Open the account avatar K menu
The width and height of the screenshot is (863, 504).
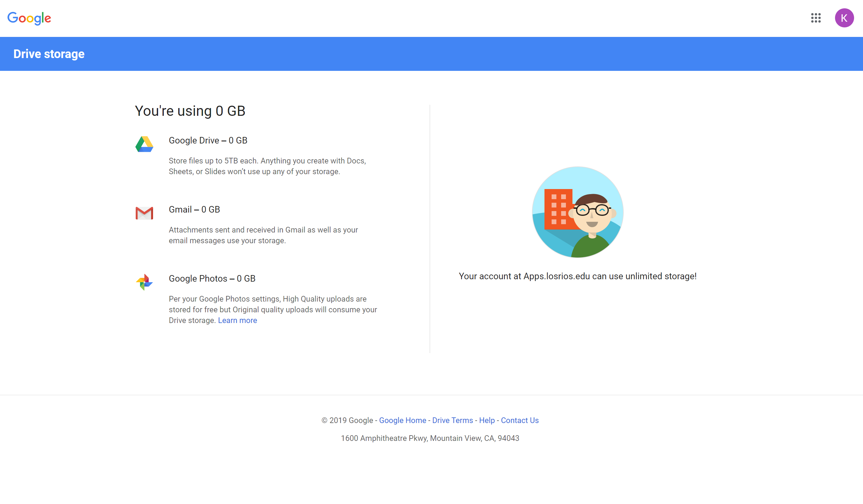844,18
